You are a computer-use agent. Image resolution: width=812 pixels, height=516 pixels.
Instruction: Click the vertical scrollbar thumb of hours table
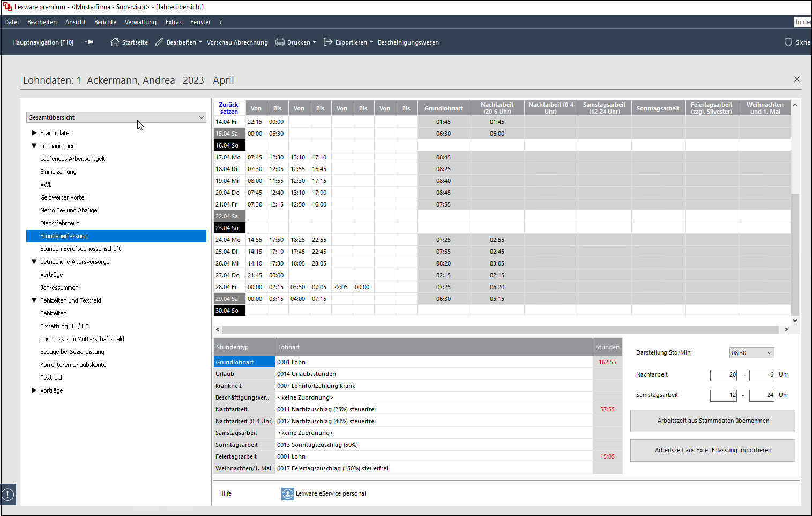tap(795, 254)
